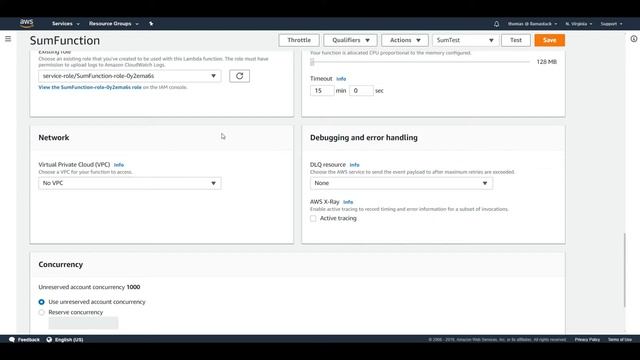Enable Active tracing checkbox
Screen dimensions: 640x360
(x=313, y=218)
